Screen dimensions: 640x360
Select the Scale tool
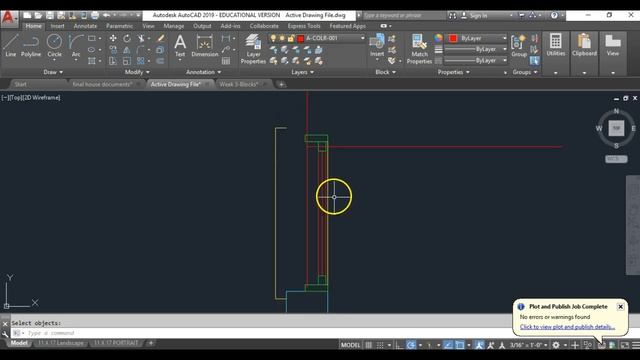127,61
